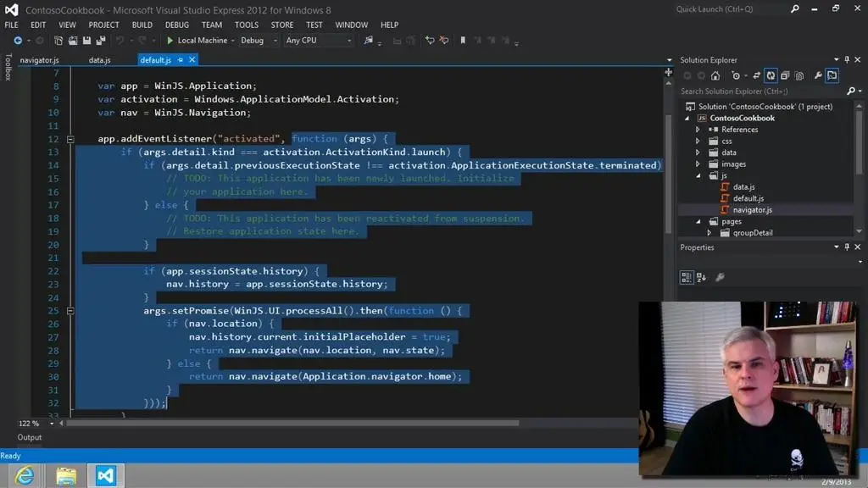Viewport: 868px width, 488px height.
Task: Open Properties via the wrench icon in Solution Explorer
Action: tap(818, 75)
